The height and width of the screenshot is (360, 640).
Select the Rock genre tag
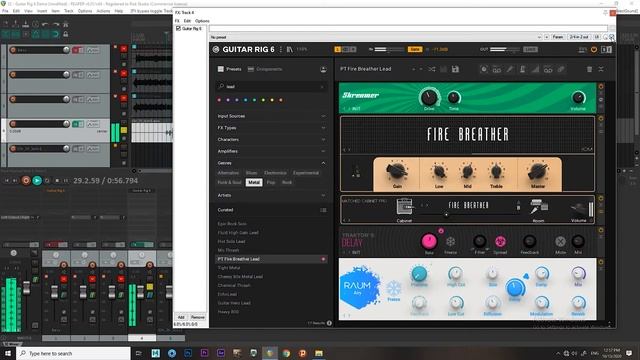point(287,182)
